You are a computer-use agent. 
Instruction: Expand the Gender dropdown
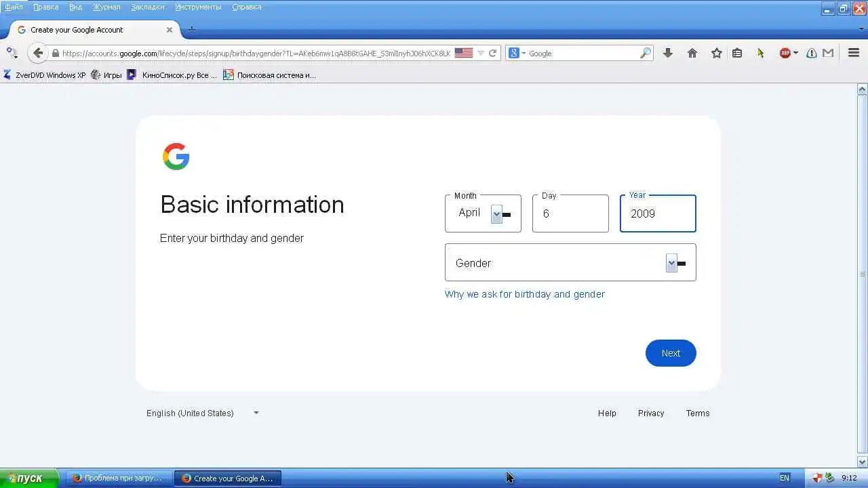570,262
